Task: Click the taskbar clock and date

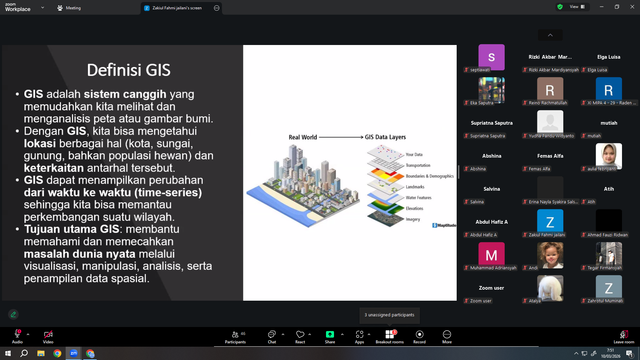Action: pos(611,353)
